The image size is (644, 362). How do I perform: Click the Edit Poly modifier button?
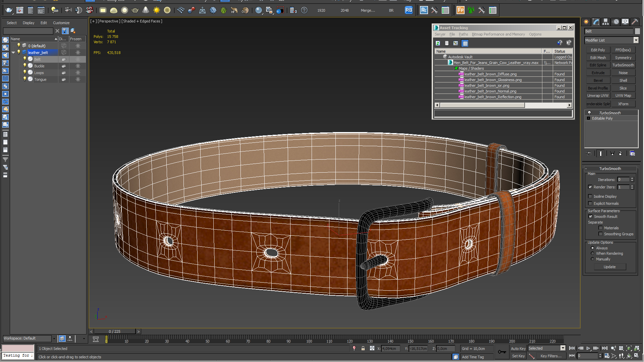pyautogui.click(x=598, y=50)
